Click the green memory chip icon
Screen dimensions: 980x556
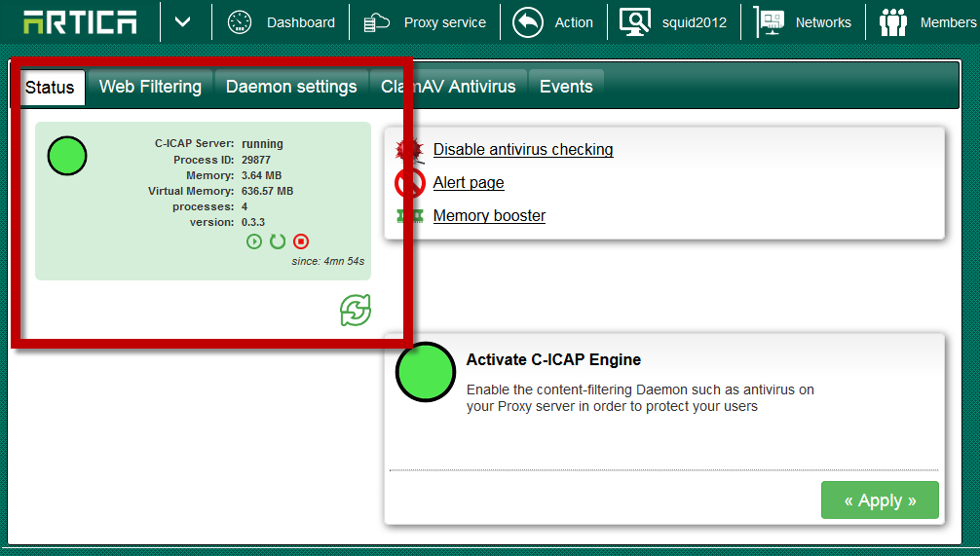coord(410,216)
